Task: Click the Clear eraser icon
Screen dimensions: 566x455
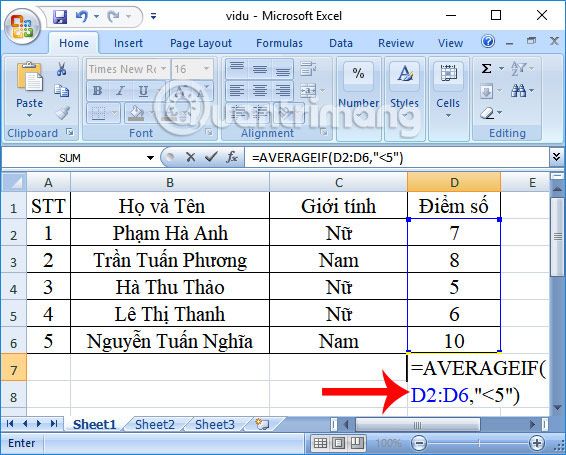Action: (487, 113)
